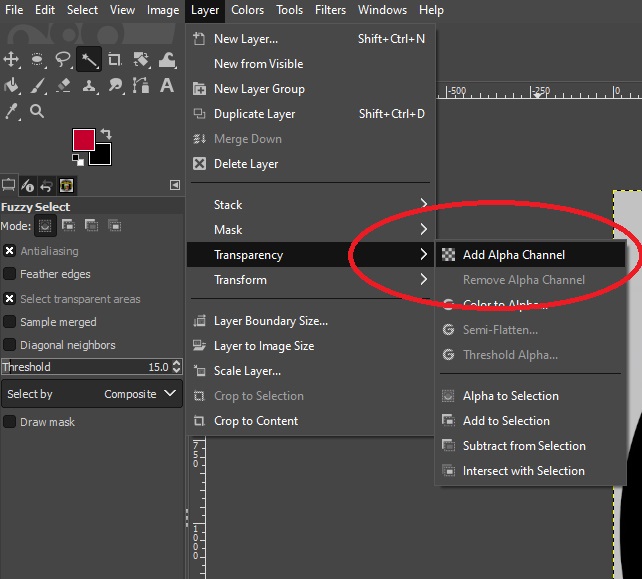Set mode to subtract from selection

click(91, 225)
